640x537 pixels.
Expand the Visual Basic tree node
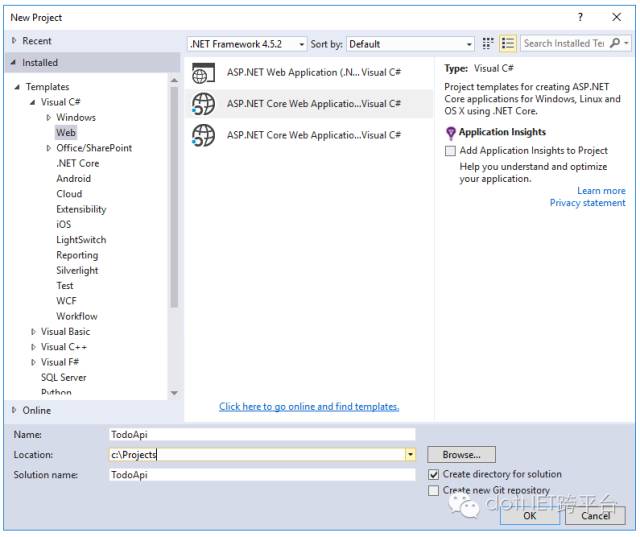(33, 332)
